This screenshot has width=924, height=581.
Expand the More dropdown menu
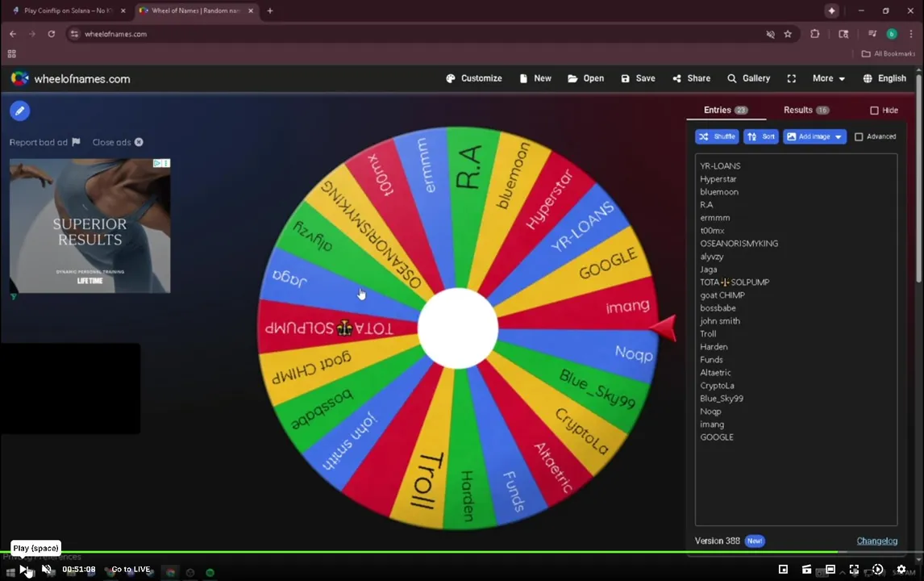[x=829, y=78]
